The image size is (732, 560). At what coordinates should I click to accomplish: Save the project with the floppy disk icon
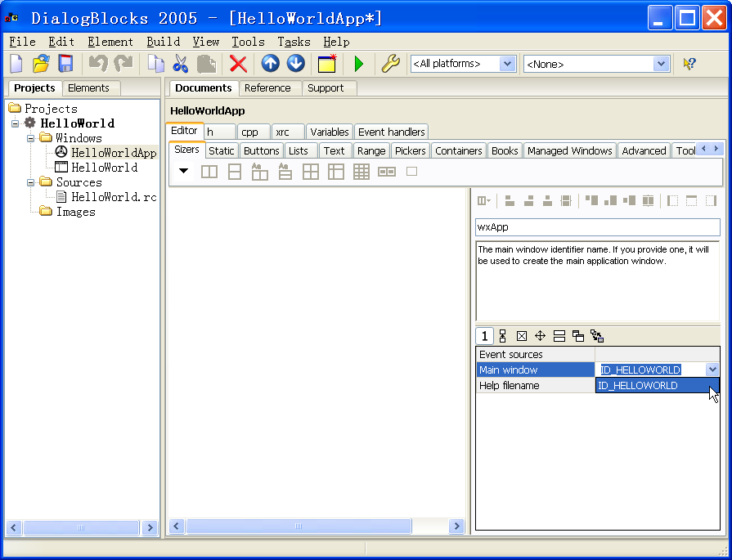pos(65,64)
